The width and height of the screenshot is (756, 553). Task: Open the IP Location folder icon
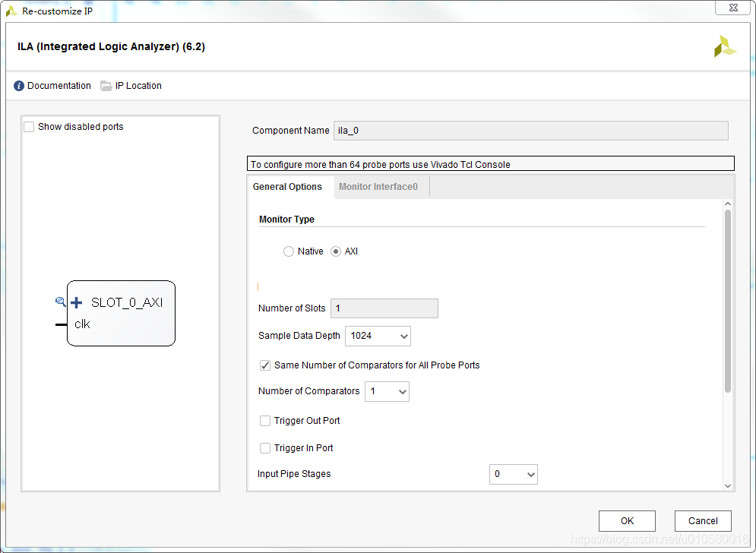tap(106, 86)
